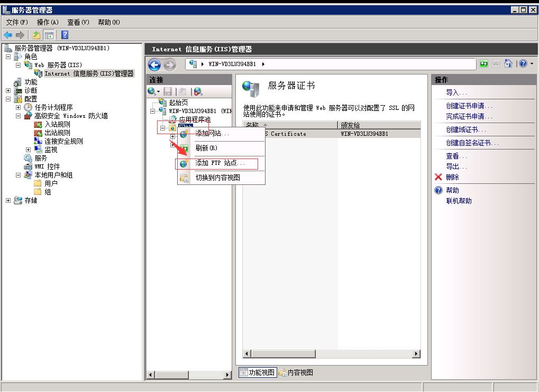Viewport: 539px width, 392px height.
Task: Click the blue help icon in MMC toolbar
Action: point(65,35)
